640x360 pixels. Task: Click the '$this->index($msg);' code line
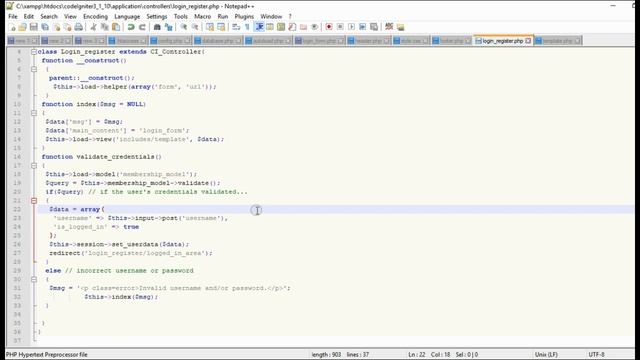point(121,297)
